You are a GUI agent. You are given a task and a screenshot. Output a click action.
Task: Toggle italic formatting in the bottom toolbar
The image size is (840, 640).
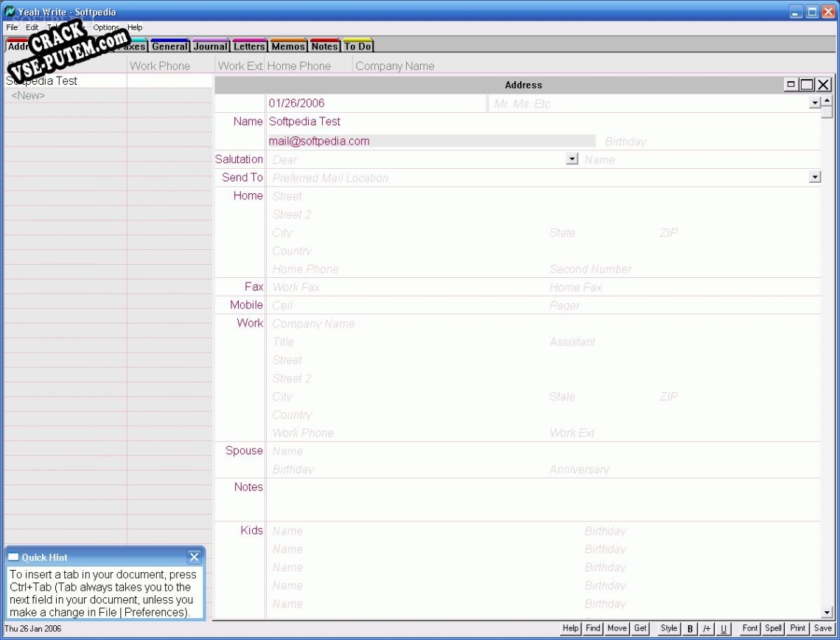tap(707, 629)
